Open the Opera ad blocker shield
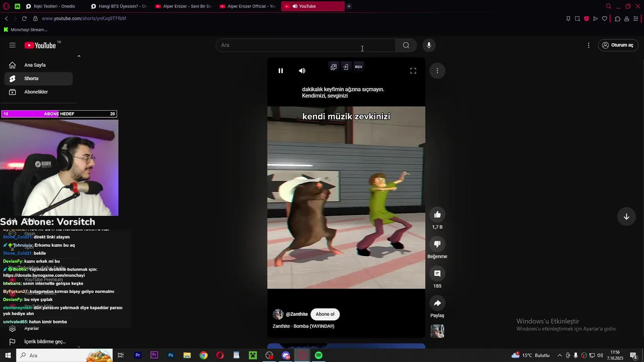 click(586, 19)
